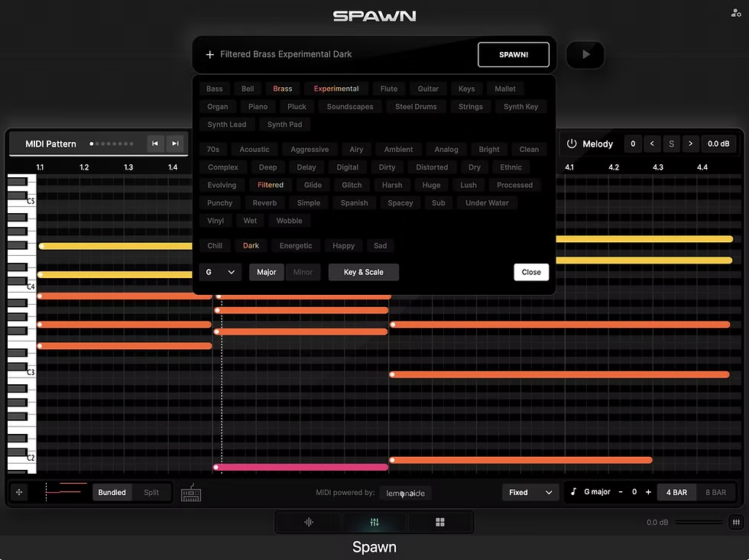Go to the previous MIDI pattern
The image size is (749, 560).
tap(155, 144)
